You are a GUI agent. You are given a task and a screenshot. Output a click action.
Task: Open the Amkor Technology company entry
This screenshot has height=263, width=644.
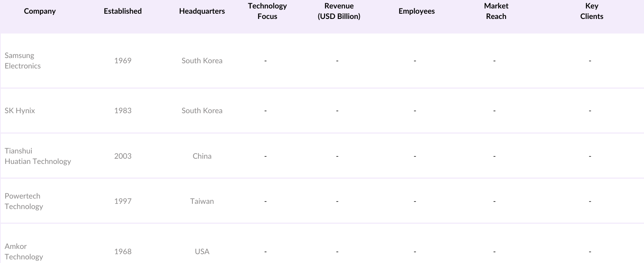click(x=24, y=251)
